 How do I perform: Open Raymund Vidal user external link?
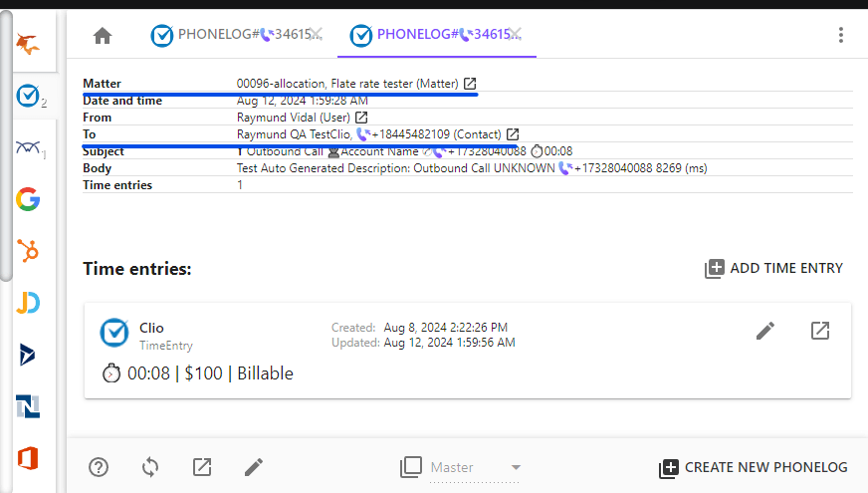pos(361,118)
